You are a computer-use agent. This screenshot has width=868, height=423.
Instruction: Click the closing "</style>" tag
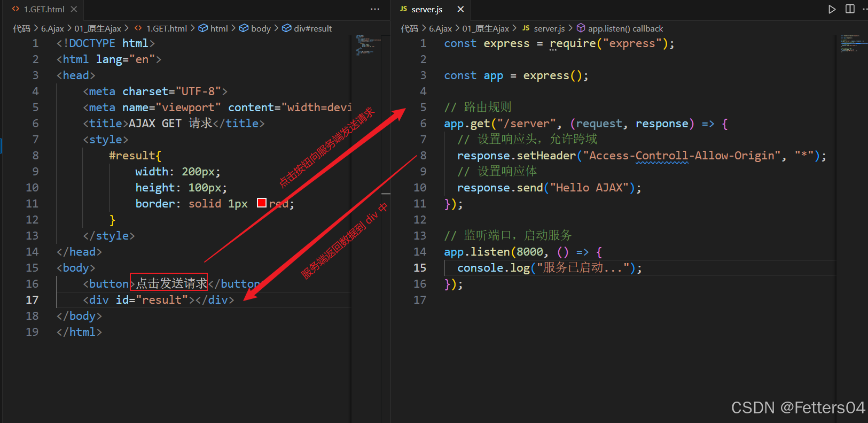pos(109,236)
